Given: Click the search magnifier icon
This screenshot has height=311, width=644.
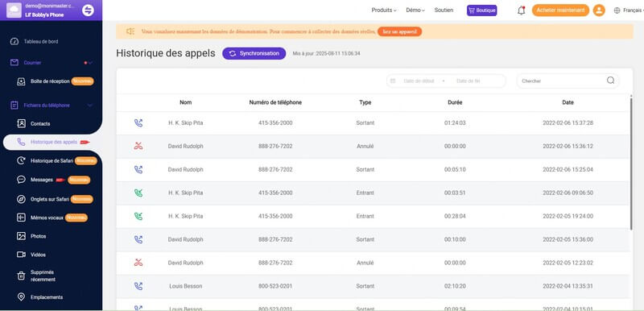Looking at the screenshot, I should pyautogui.click(x=610, y=81).
